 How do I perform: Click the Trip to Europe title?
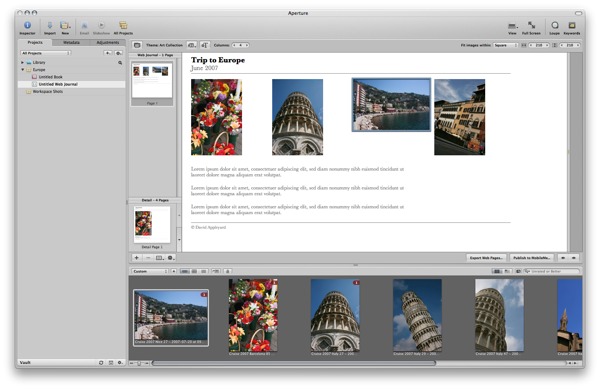pos(218,60)
